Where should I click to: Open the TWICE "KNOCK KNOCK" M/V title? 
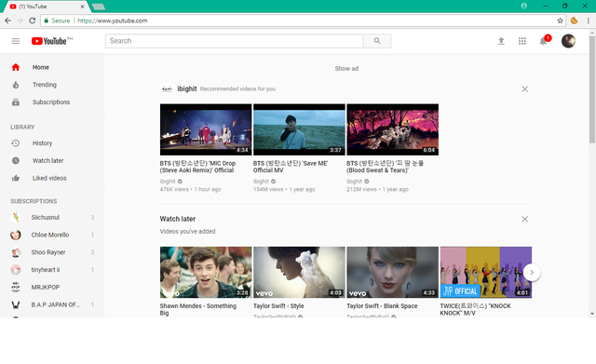coord(476,309)
